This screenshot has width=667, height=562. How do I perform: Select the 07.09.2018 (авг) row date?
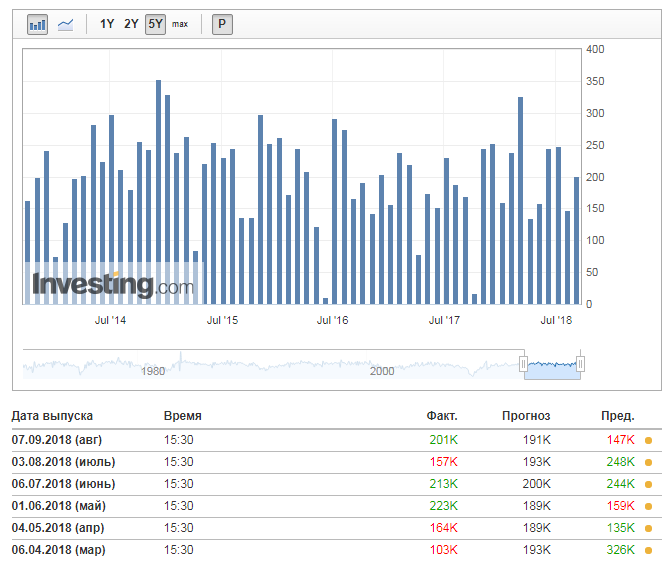[x=57, y=439]
